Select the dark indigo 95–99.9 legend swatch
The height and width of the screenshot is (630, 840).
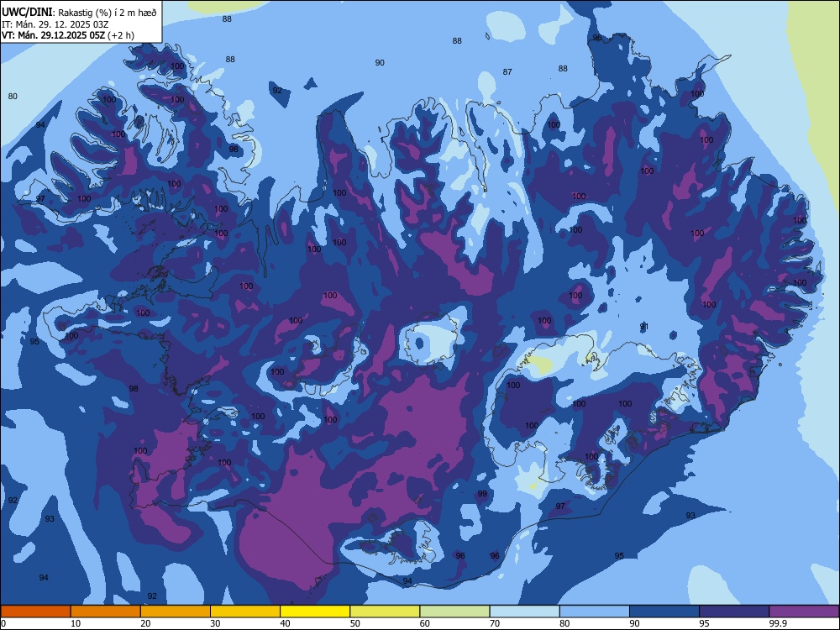pyautogui.click(x=734, y=612)
